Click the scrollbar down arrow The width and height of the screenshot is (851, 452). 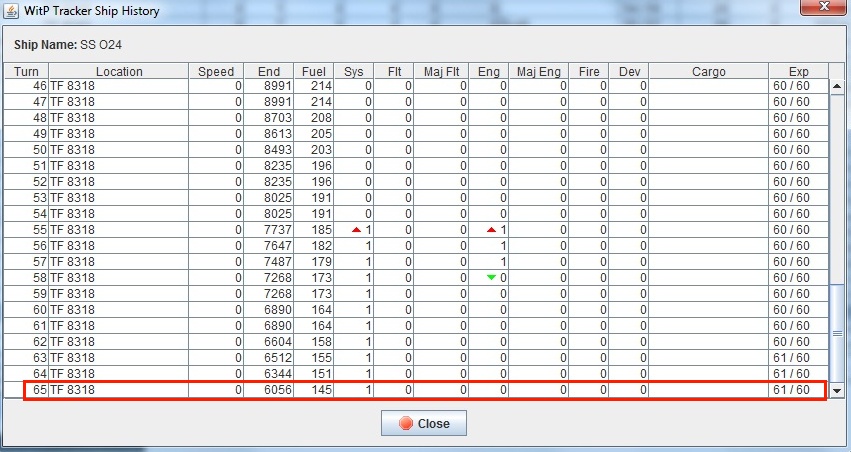[837, 390]
